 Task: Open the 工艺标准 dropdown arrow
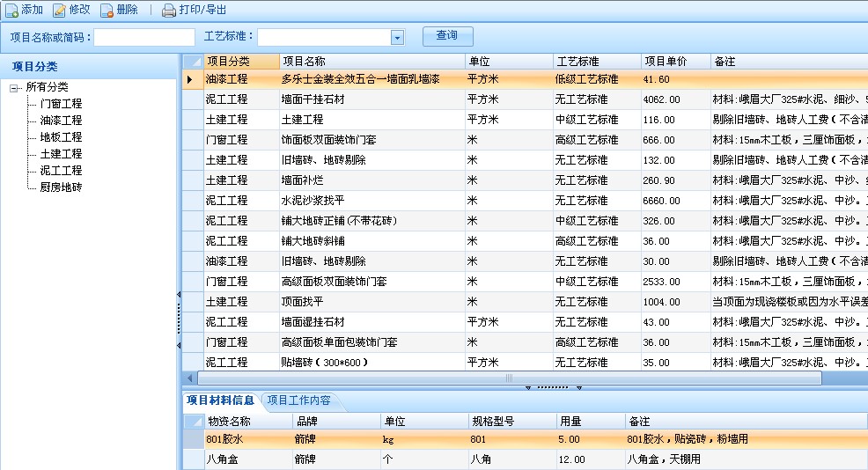tap(397, 38)
